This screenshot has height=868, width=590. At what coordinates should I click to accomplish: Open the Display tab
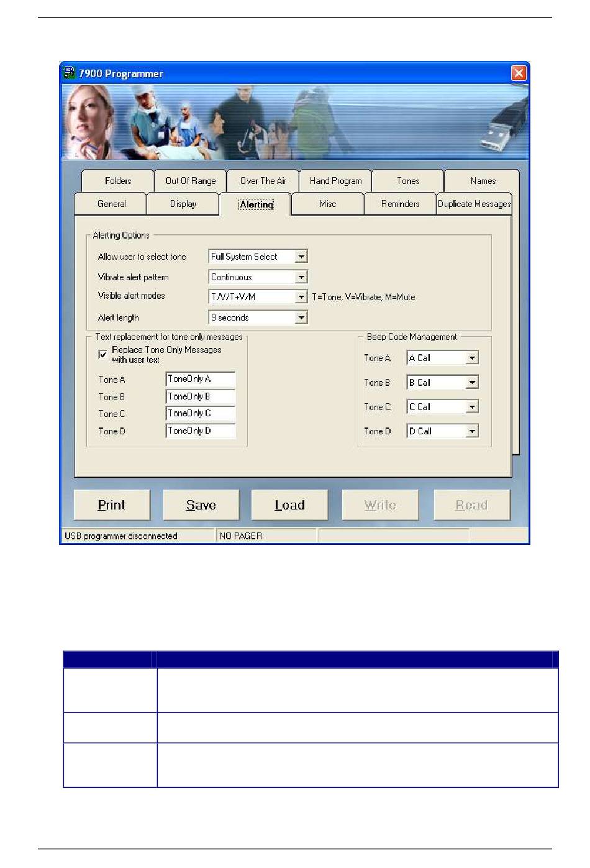point(183,204)
